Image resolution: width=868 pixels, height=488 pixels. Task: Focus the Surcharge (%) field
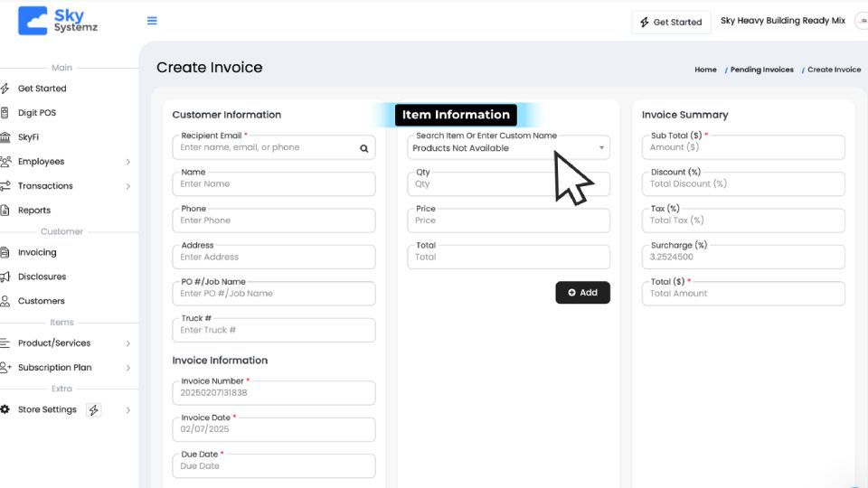(743, 258)
